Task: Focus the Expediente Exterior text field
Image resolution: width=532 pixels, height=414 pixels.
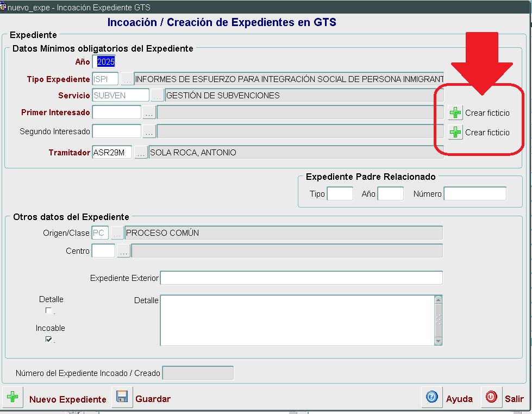Action: (x=301, y=278)
